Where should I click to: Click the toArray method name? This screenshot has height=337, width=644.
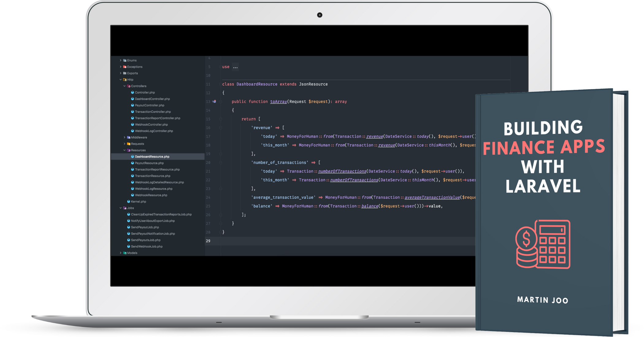pos(278,102)
